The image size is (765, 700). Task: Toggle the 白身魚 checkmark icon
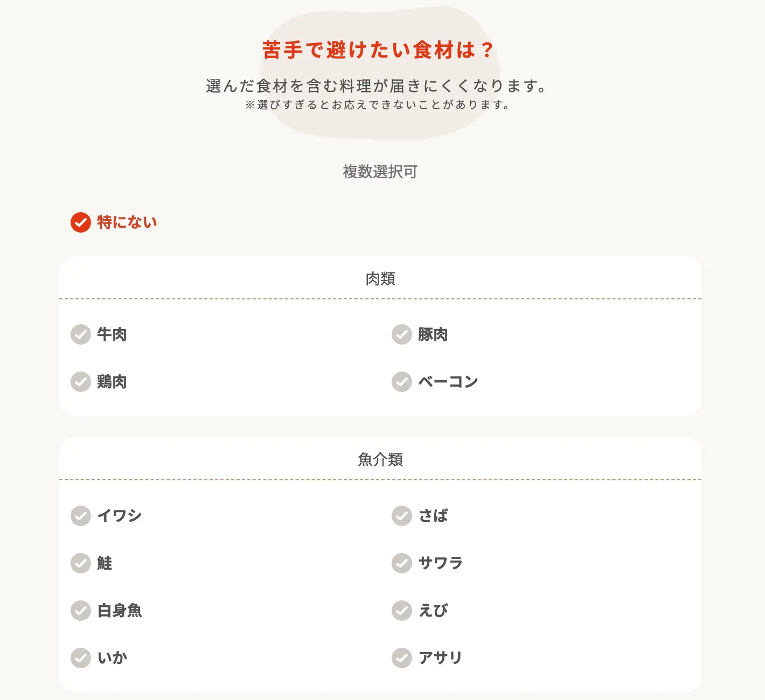(81, 610)
